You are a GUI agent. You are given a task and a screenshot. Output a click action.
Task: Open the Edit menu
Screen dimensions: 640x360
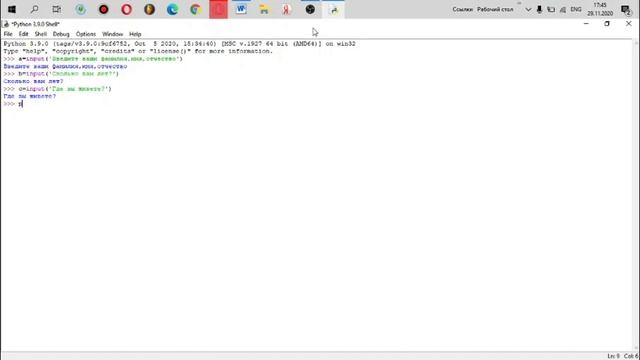click(23, 34)
